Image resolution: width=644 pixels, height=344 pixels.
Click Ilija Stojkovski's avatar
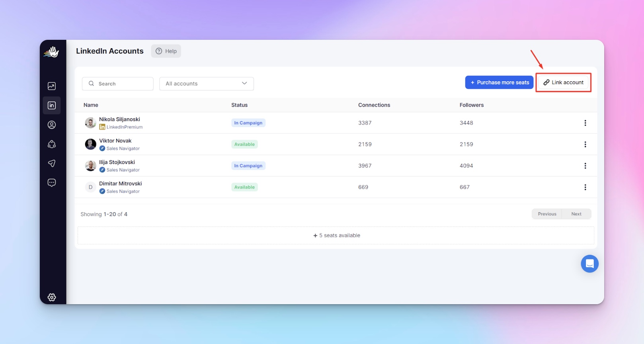coord(90,166)
